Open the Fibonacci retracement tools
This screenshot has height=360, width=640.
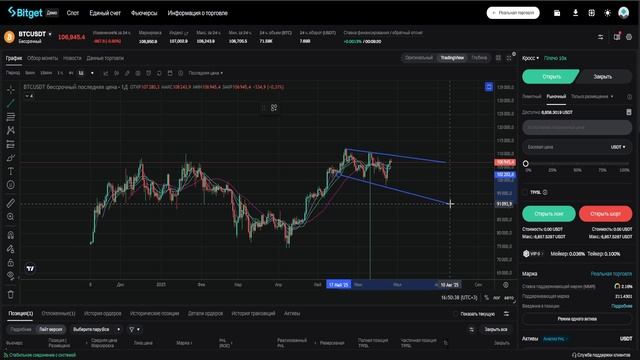[x=11, y=117]
